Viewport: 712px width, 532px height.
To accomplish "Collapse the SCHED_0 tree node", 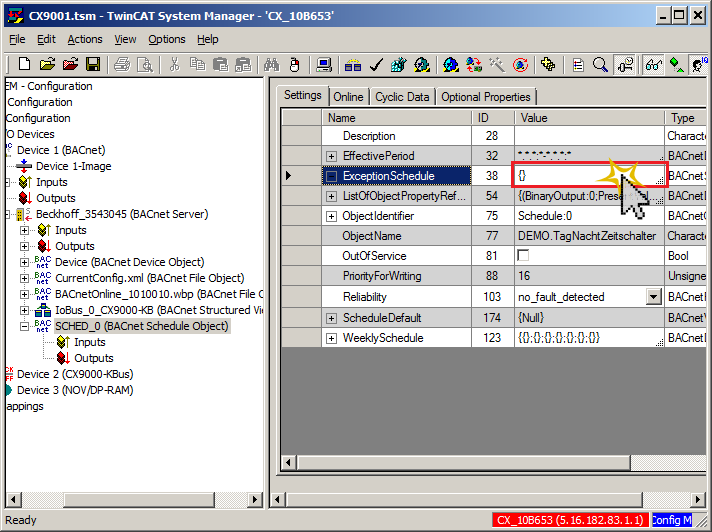I will [25, 326].
